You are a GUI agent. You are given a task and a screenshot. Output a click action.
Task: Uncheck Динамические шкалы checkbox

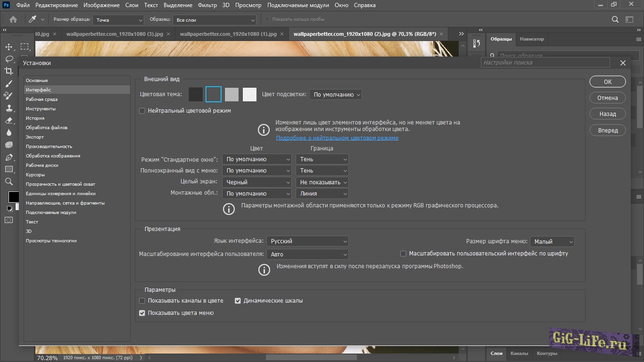click(x=238, y=301)
